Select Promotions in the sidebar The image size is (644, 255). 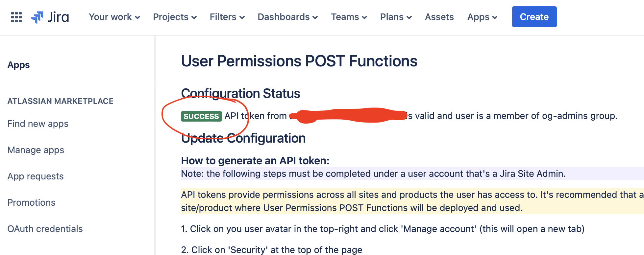click(x=32, y=203)
